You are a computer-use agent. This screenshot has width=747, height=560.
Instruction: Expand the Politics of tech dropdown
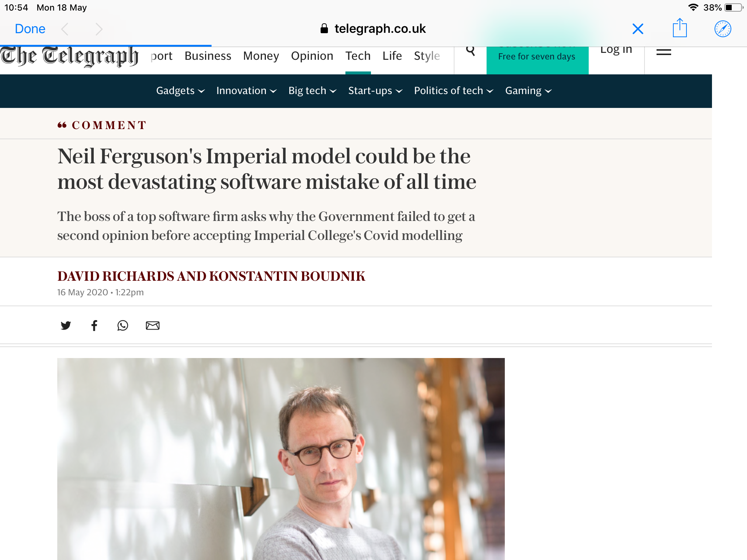pos(453,90)
